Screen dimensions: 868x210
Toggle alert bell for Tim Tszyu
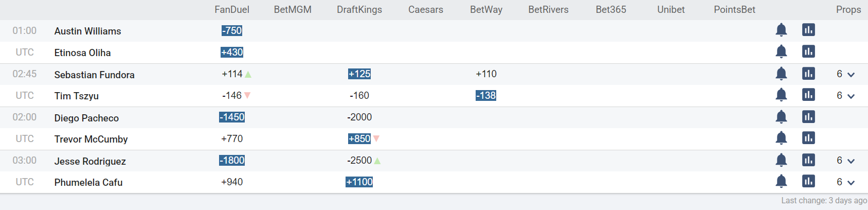pos(781,95)
